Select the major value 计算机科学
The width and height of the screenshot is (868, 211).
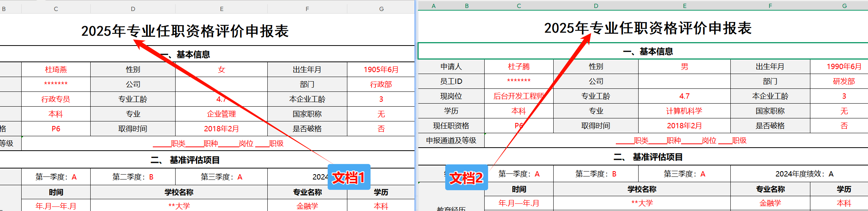pos(684,111)
